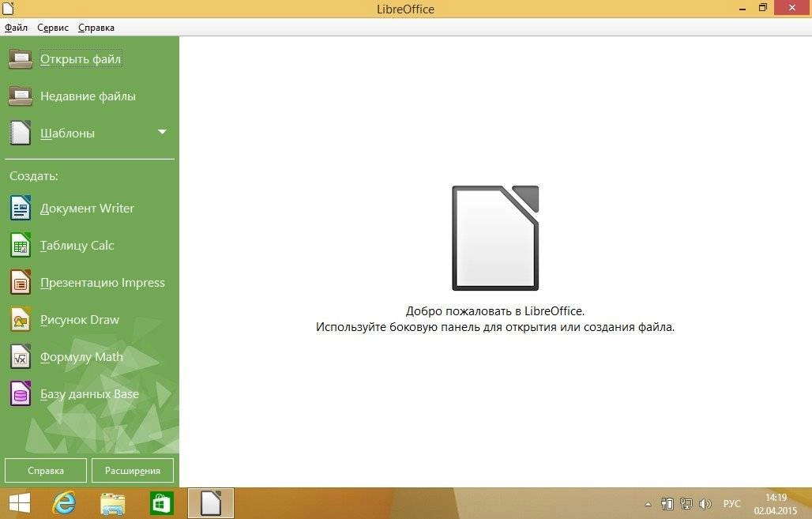Screen dimensions: 812x519
Task: Open Windows Store from taskbar
Action: (x=161, y=503)
